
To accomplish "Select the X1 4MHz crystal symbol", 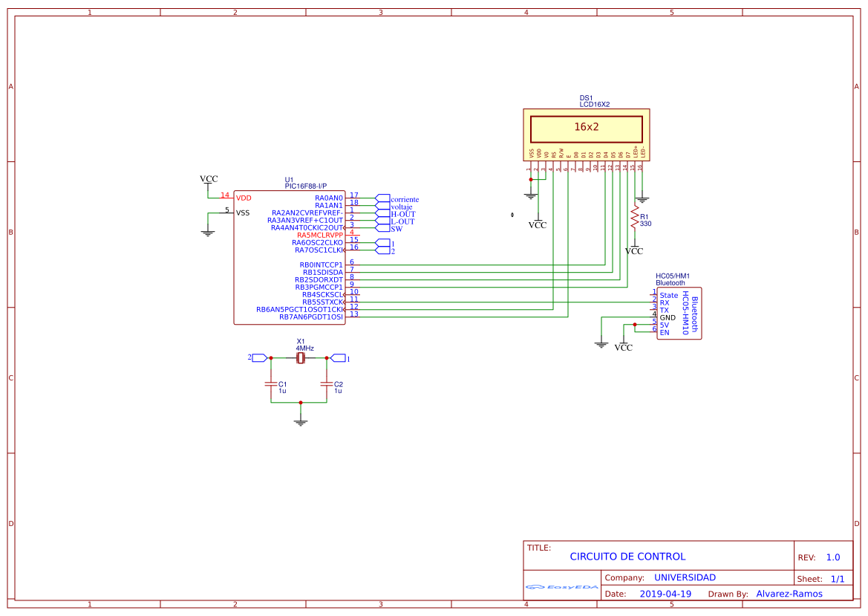I will pyautogui.click(x=300, y=358).
